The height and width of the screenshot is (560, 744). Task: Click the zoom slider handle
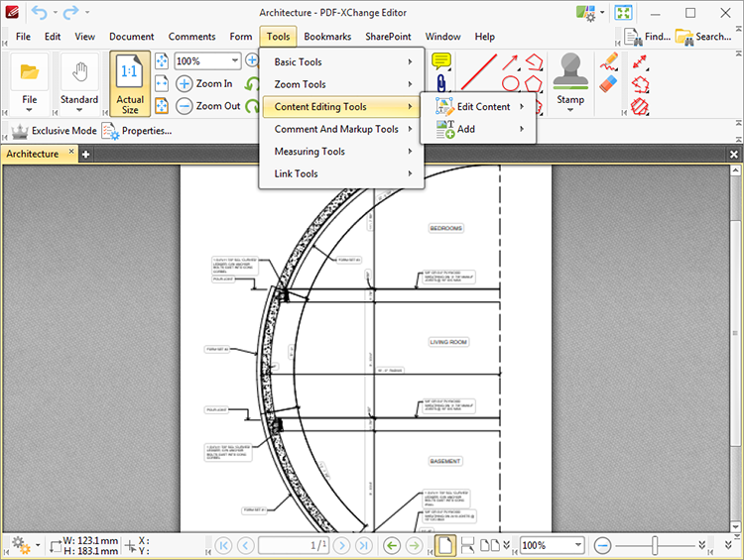pos(655,545)
